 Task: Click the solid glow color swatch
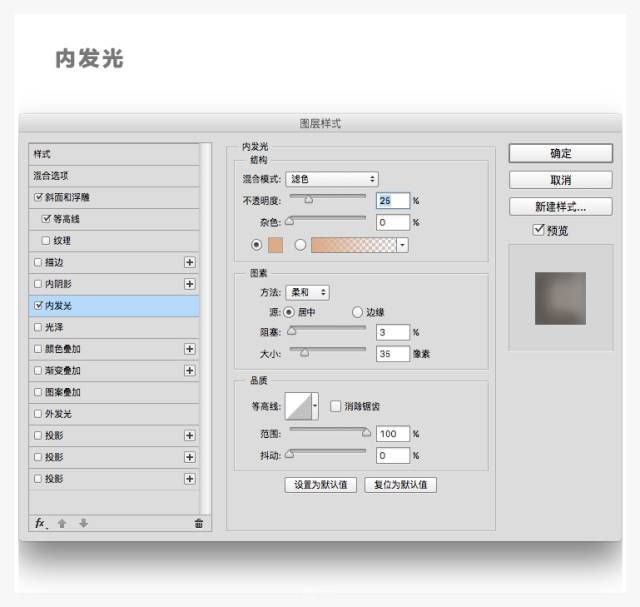coord(277,245)
